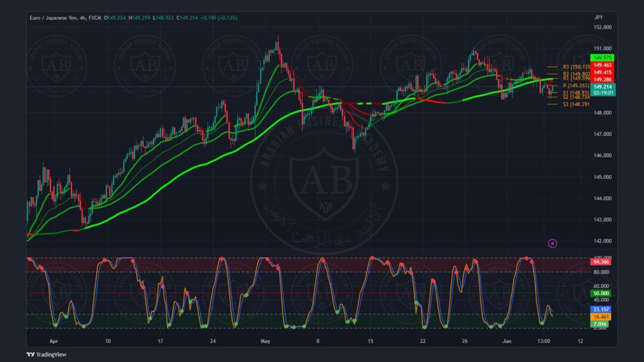Click the 94.366 oscillator value label
The height and width of the screenshot is (362, 644).
(601, 262)
